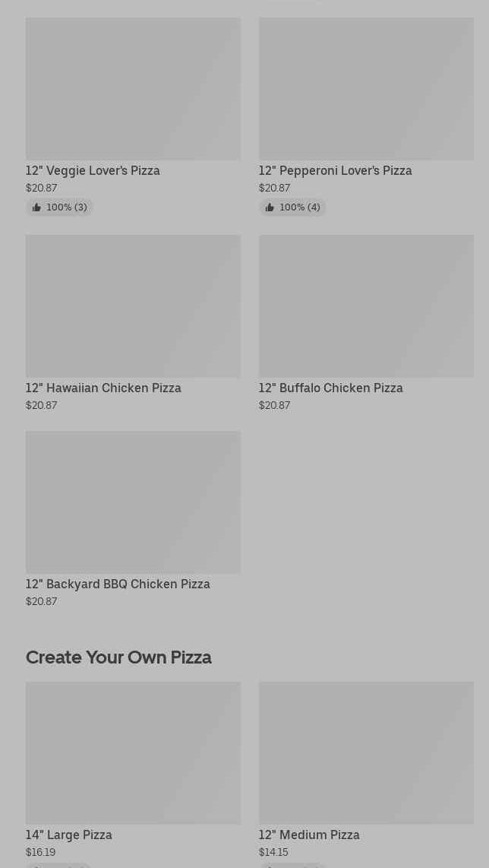
Task: Click the 100% (4) rating badge
Action: pyautogui.click(x=292, y=207)
